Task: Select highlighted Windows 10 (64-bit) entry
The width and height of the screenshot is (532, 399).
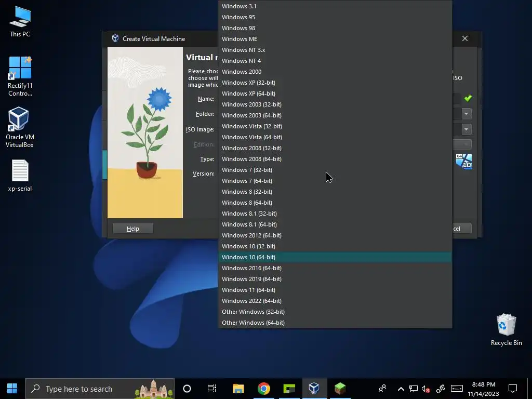Action: 335,257
